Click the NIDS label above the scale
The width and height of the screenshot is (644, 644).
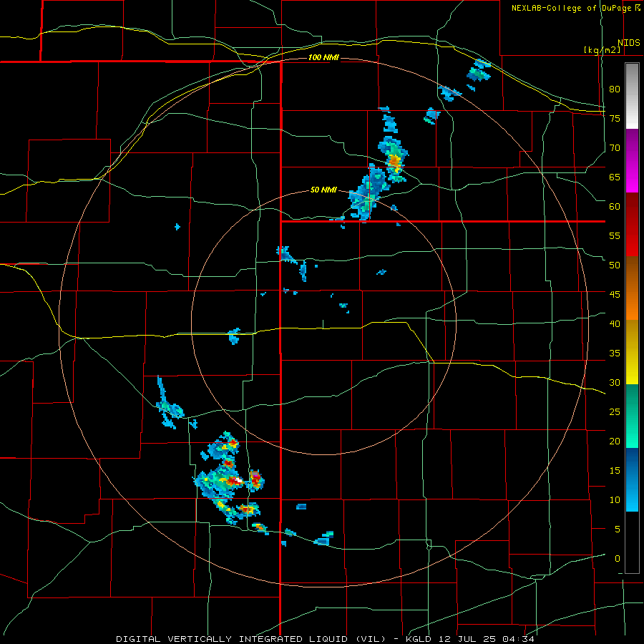coord(628,42)
